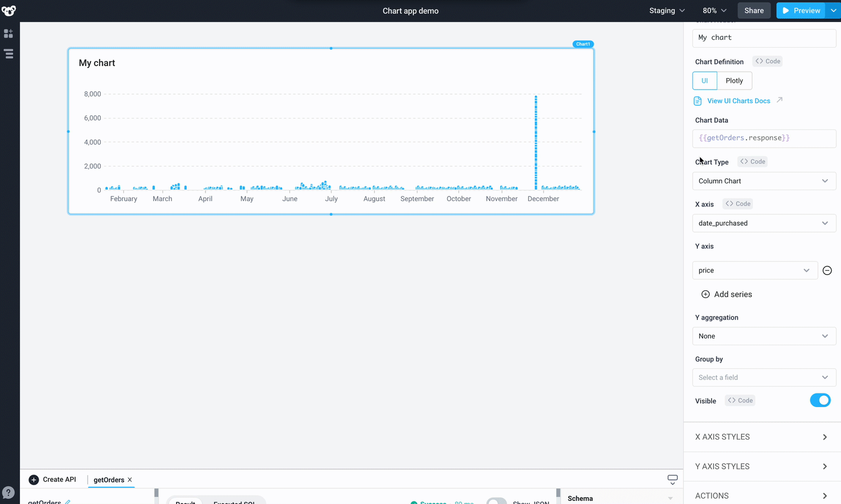841x504 pixels.
Task: Collapse the bottom API panel icon
Action: click(x=672, y=479)
